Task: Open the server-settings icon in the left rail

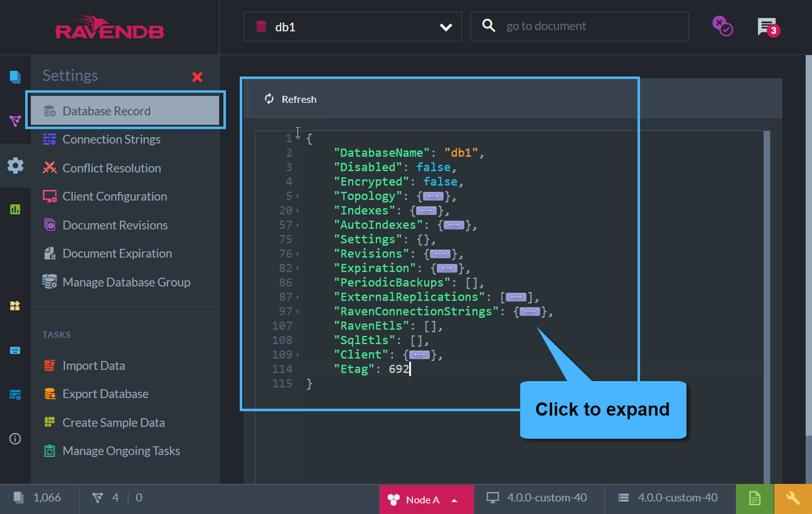Action: (x=15, y=395)
